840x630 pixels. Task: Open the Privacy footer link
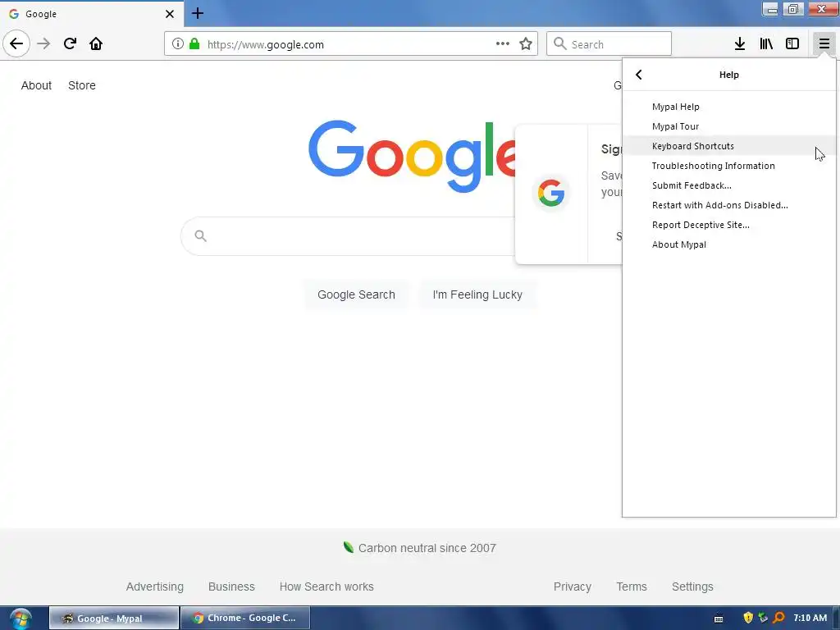(x=572, y=587)
